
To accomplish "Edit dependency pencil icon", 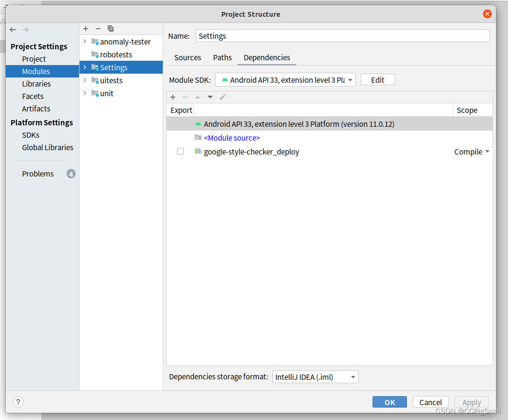I will coord(223,97).
